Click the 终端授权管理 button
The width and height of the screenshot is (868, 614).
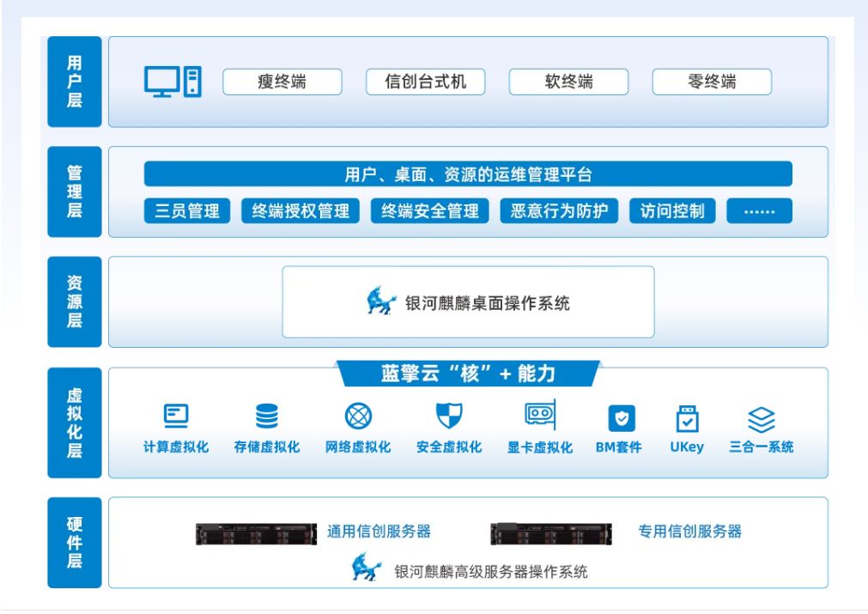point(300,211)
